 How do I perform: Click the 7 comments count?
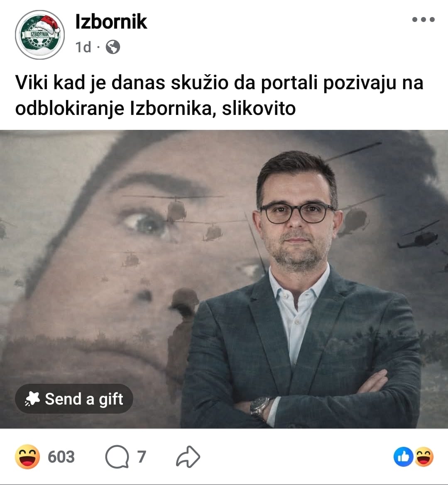click(x=142, y=457)
